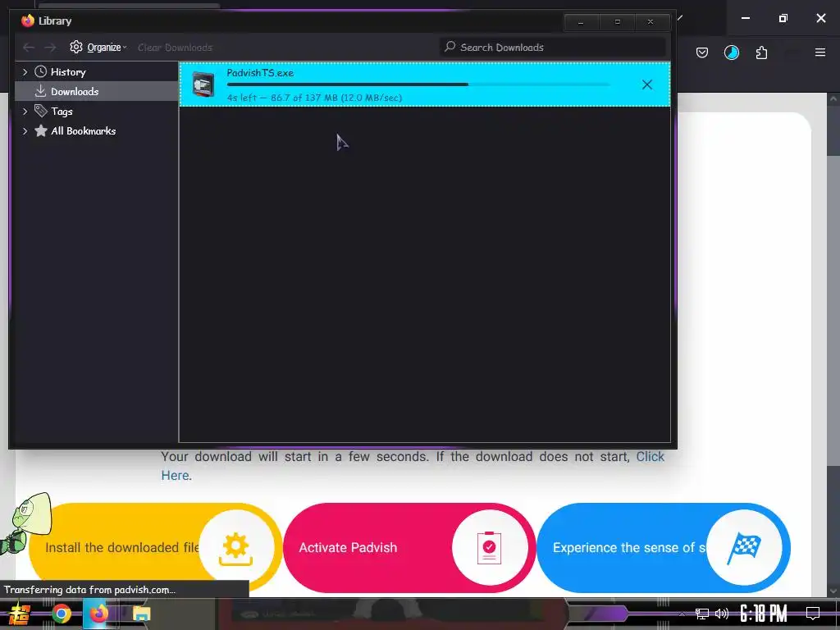Image resolution: width=840 pixels, height=630 pixels.
Task: Click the '4s left — 86.7 of 137 MB' status
Action: pyautogui.click(x=314, y=98)
